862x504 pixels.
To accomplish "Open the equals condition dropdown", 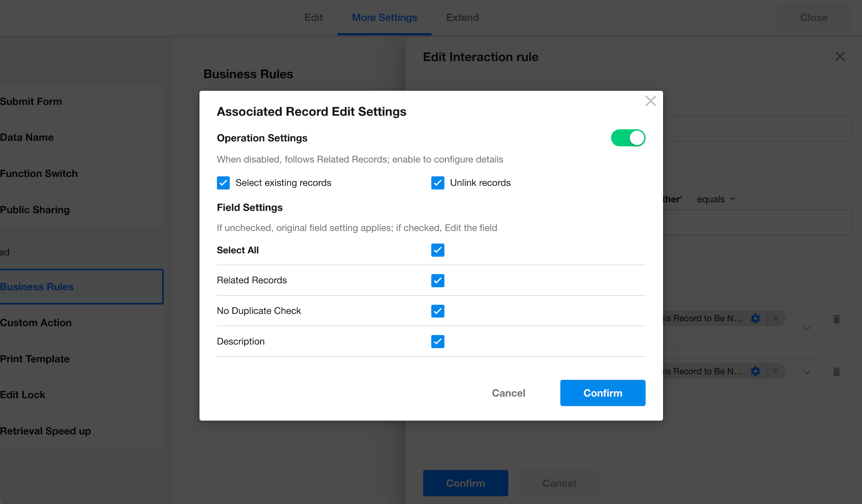I will point(716,199).
